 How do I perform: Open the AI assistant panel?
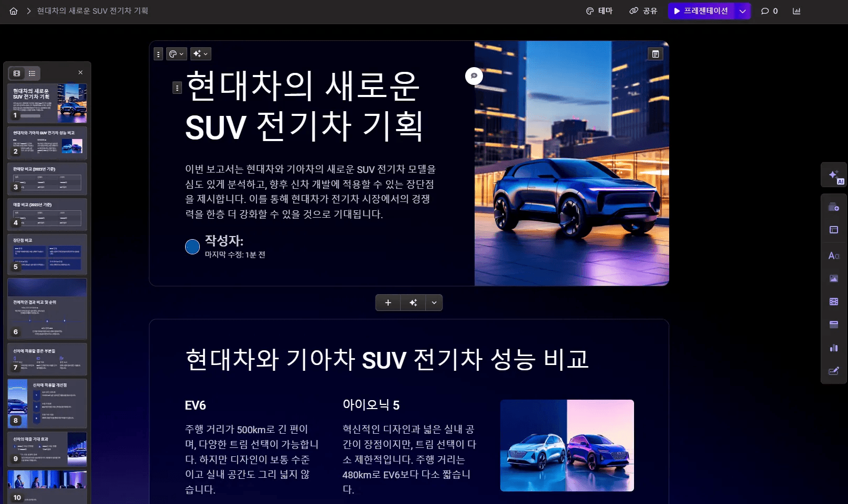click(834, 175)
